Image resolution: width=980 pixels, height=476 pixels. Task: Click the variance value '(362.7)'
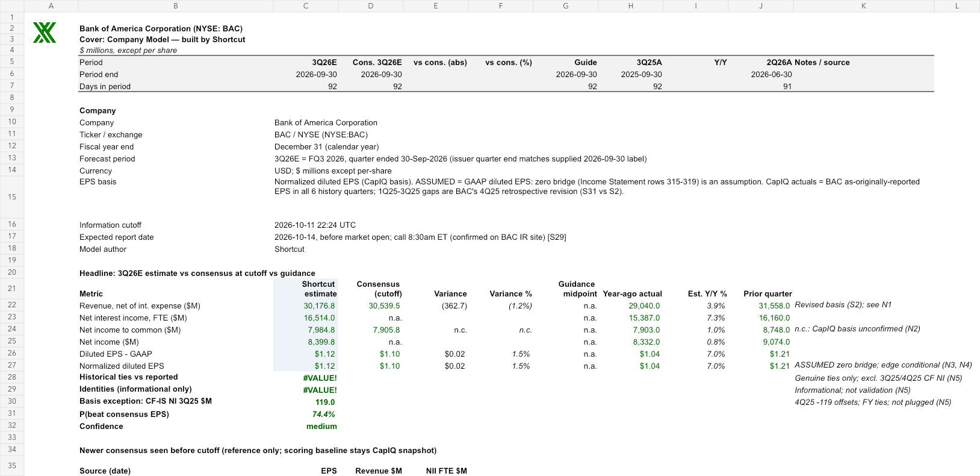click(x=454, y=306)
